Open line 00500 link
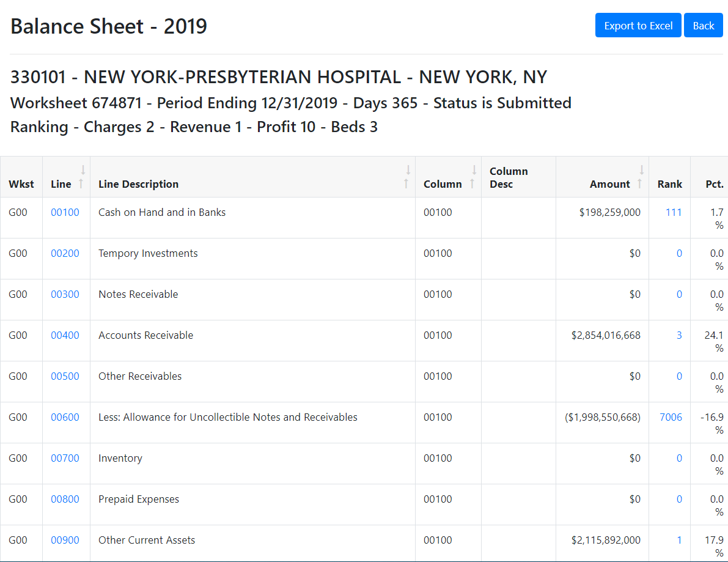 pyautogui.click(x=65, y=375)
